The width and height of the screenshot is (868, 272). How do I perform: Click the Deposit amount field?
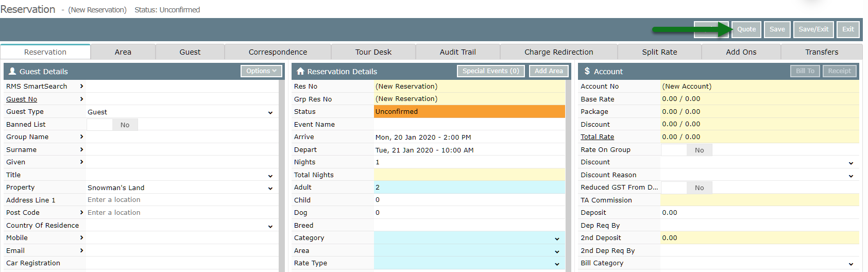[x=760, y=212]
